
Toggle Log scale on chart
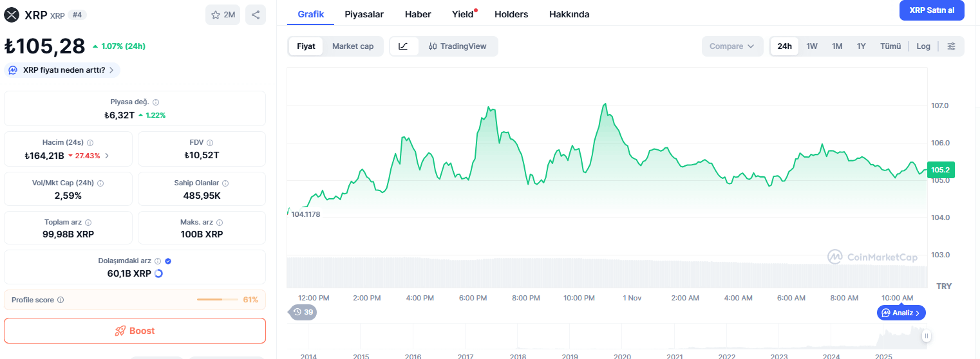(x=923, y=46)
